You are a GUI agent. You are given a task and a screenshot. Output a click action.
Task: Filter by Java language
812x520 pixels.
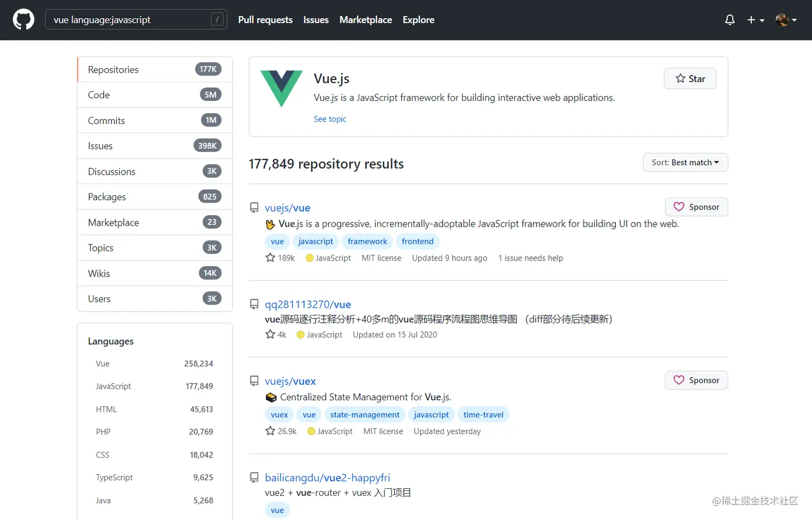[x=155, y=501]
